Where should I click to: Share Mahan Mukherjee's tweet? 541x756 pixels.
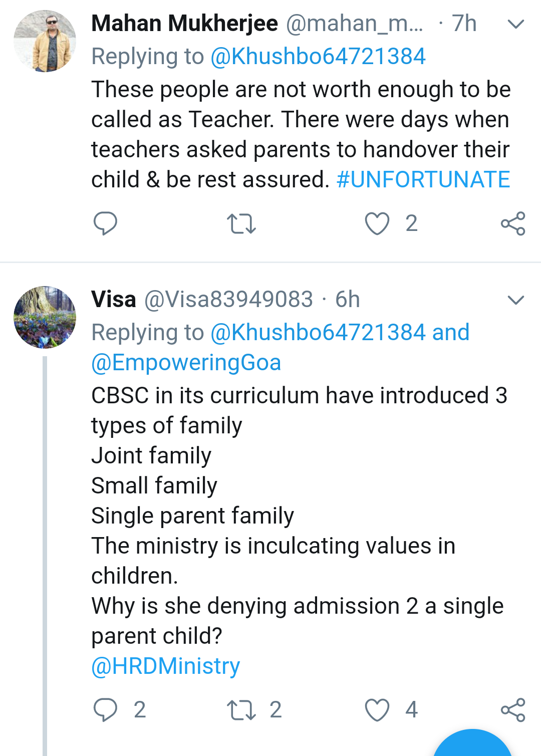[513, 223]
